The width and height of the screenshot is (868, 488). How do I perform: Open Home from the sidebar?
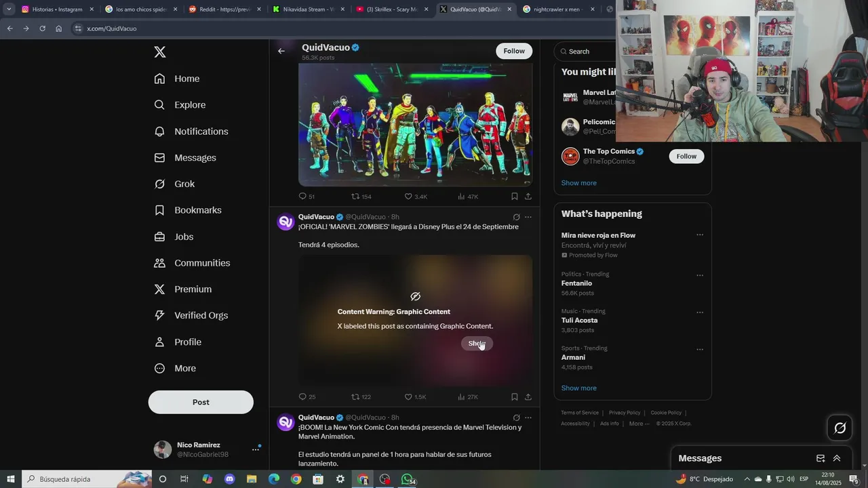pyautogui.click(x=177, y=79)
